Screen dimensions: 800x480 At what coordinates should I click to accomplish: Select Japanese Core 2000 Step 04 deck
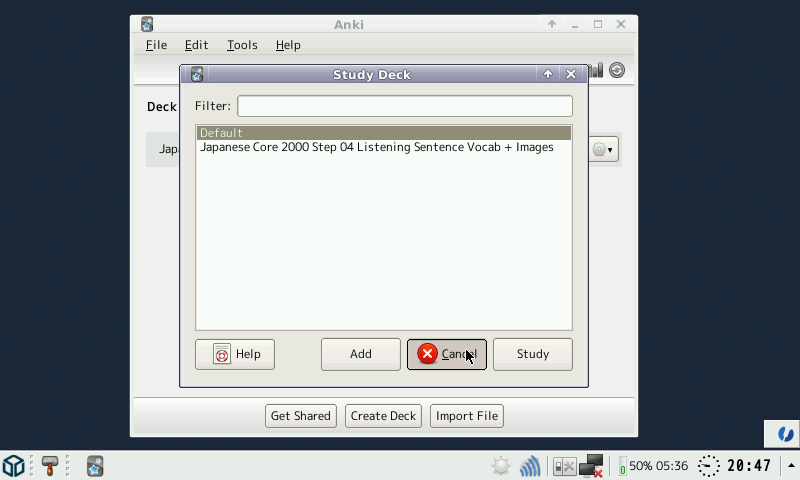point(384,147)
